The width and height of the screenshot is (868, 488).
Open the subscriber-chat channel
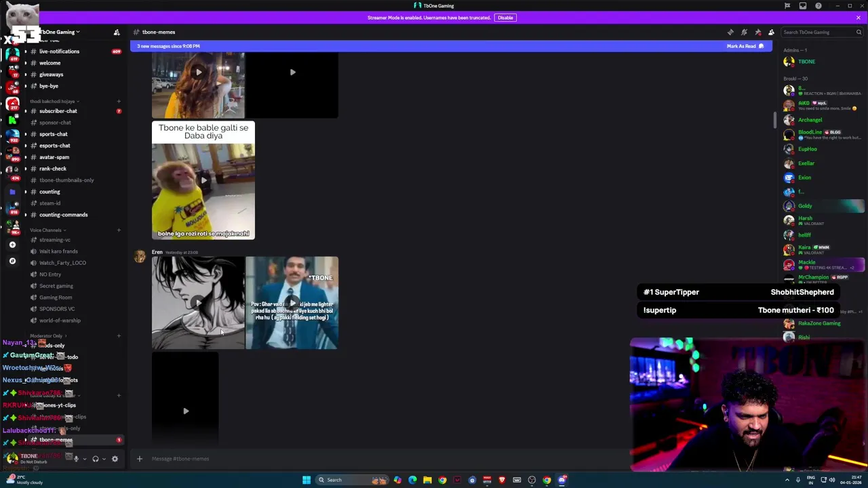click(x=75, y=111)
